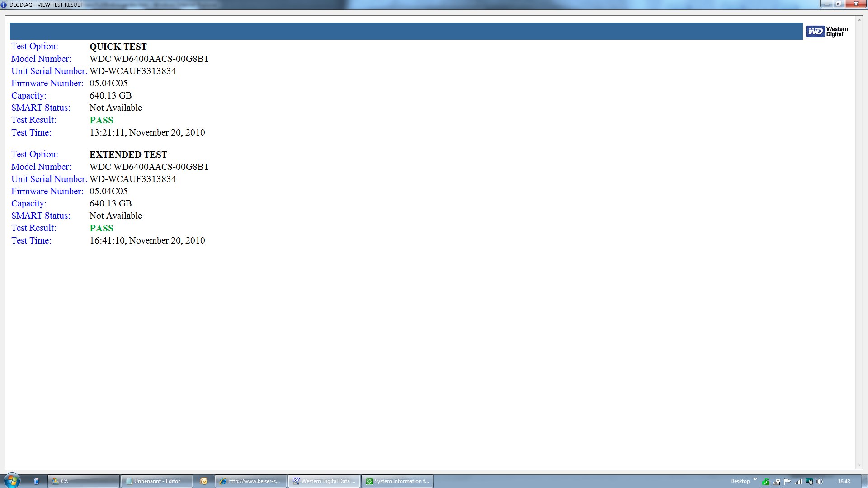Switch to Western Digital Data taskbar window
Screen dimensions: 868x488
pos(324,481)
